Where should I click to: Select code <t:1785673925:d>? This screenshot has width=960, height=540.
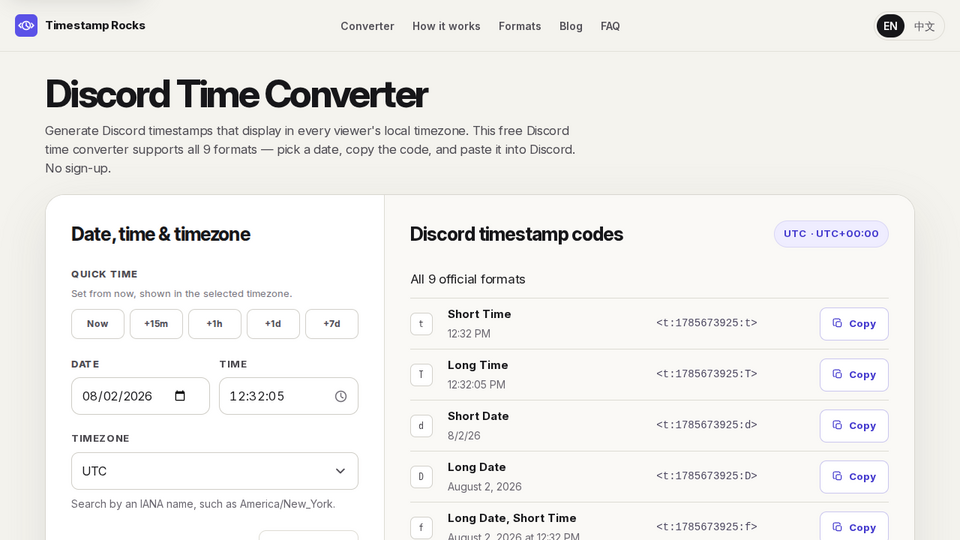point(707,425)
